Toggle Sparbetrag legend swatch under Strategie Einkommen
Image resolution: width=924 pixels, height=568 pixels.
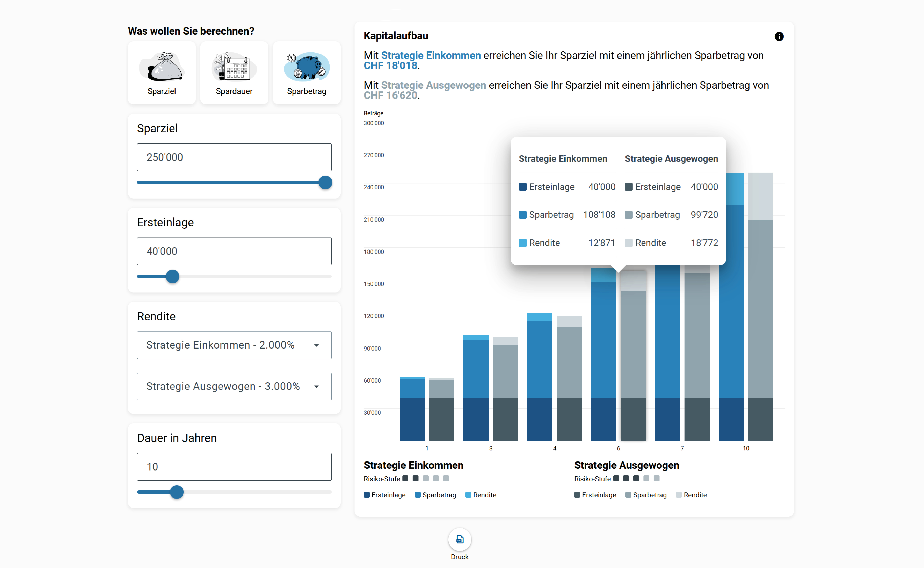point(418,495)
